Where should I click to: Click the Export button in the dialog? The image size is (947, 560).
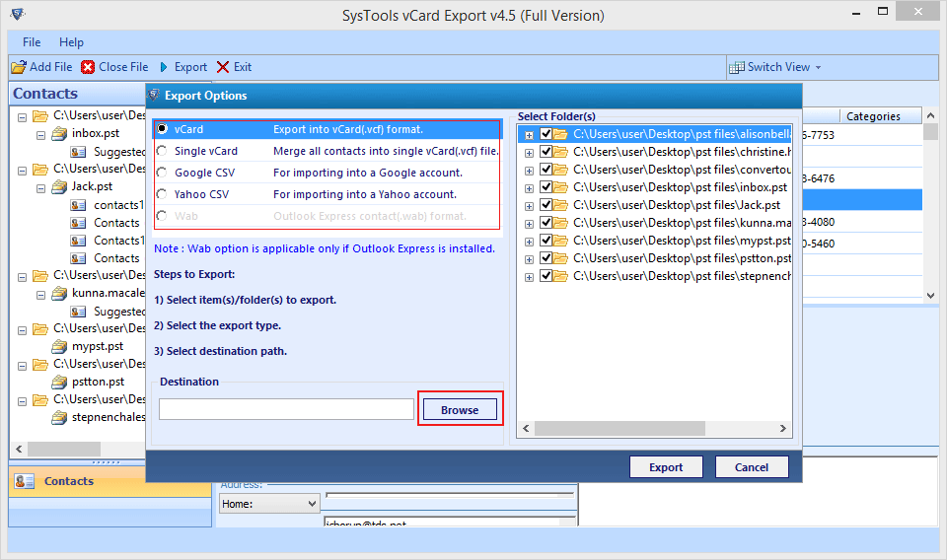[666, 467]
